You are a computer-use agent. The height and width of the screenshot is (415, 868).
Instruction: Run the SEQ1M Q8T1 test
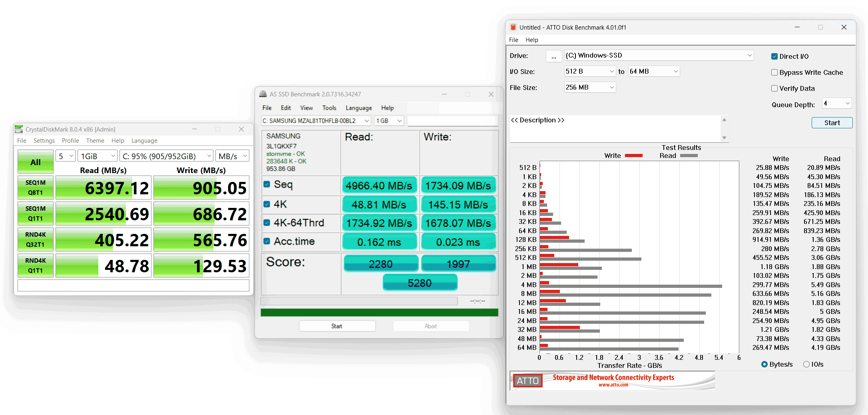coord(36,188)
